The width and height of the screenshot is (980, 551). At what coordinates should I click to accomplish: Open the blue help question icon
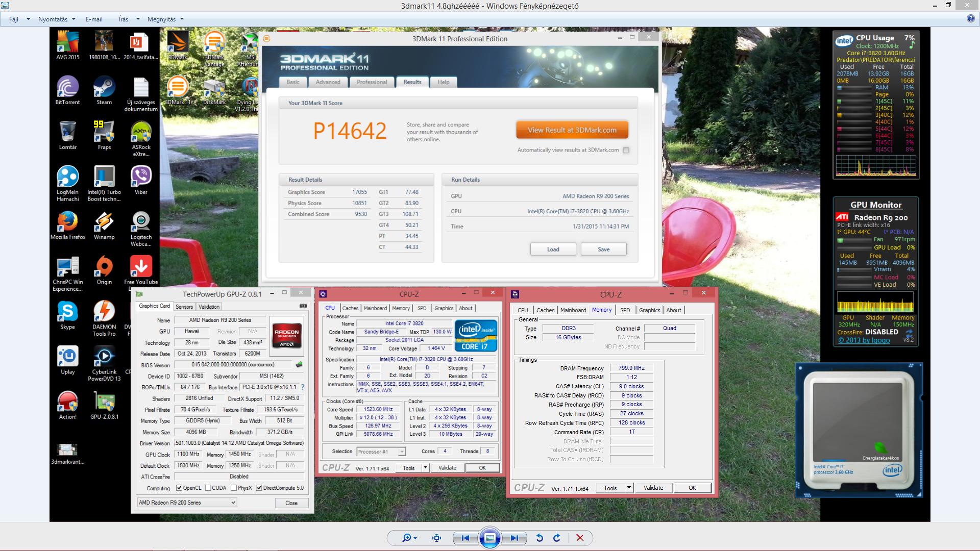(x=970, y=19)
